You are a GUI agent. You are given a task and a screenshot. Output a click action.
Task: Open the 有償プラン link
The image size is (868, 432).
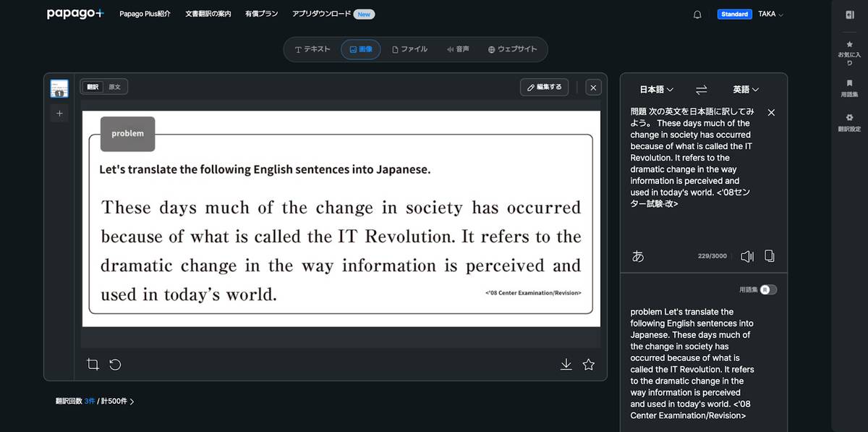pyautogui.click(x=261, y=14)
